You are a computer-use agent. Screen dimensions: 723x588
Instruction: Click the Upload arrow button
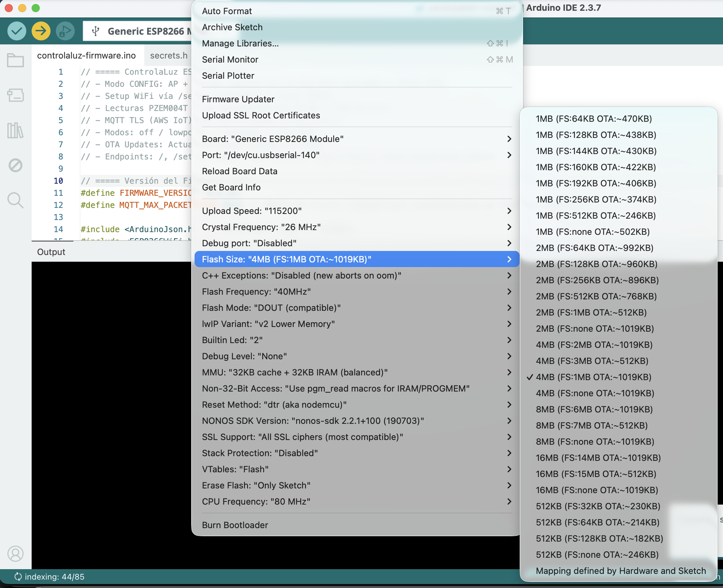point(41,31)
